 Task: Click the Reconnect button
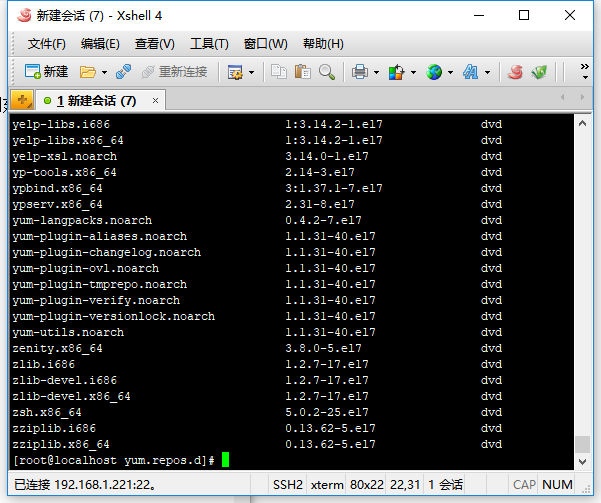click(x=174, y=72)
